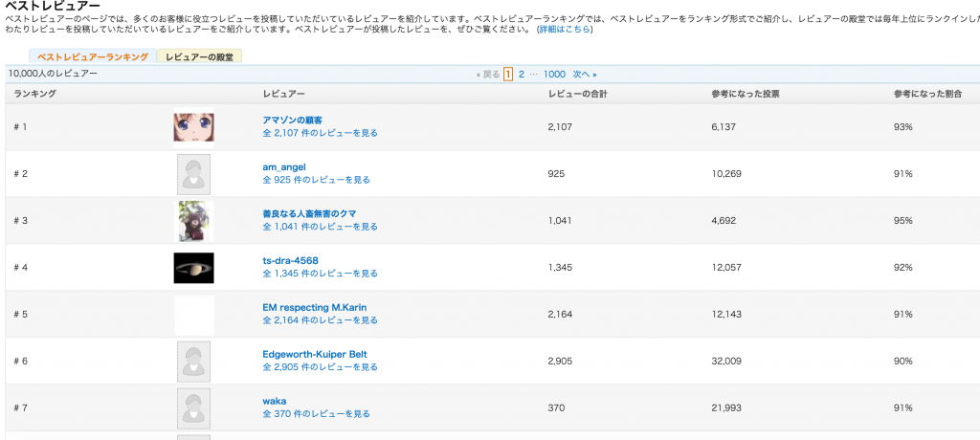Switch to the ベストレビュアーランキング tab
980x440 pixels.
pos(93,57)
